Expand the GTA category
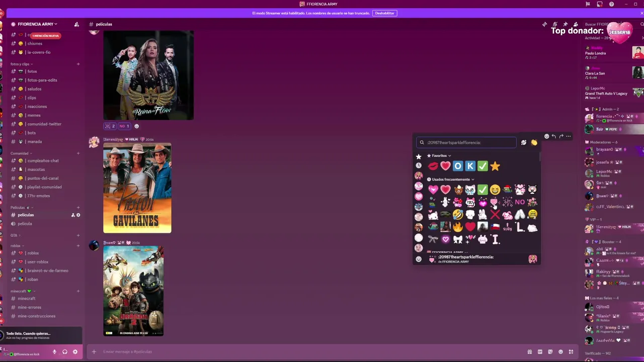Viewport: 644px width, 362px height. pyautogui.click(x=15, y=235)
